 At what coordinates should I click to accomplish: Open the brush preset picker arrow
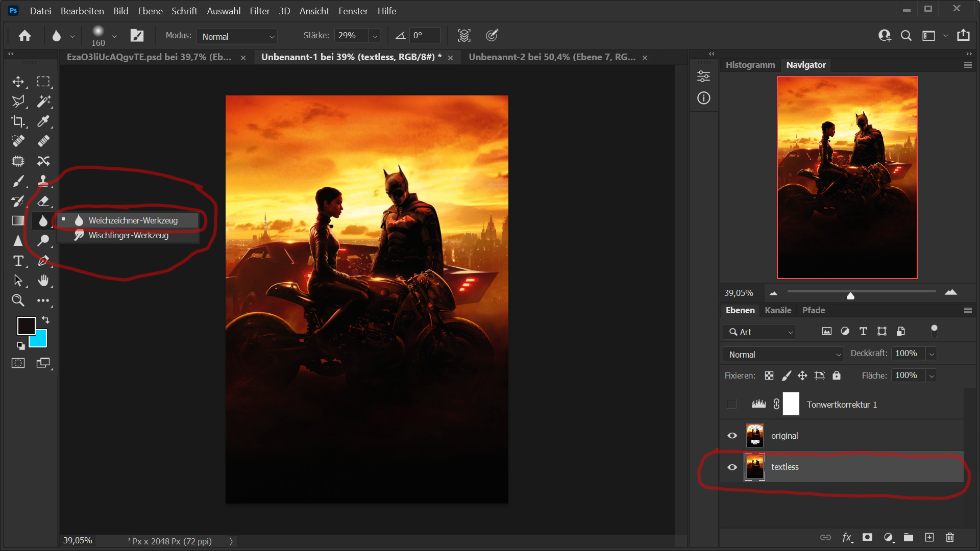pyautogui.click(x=114, y=36)
